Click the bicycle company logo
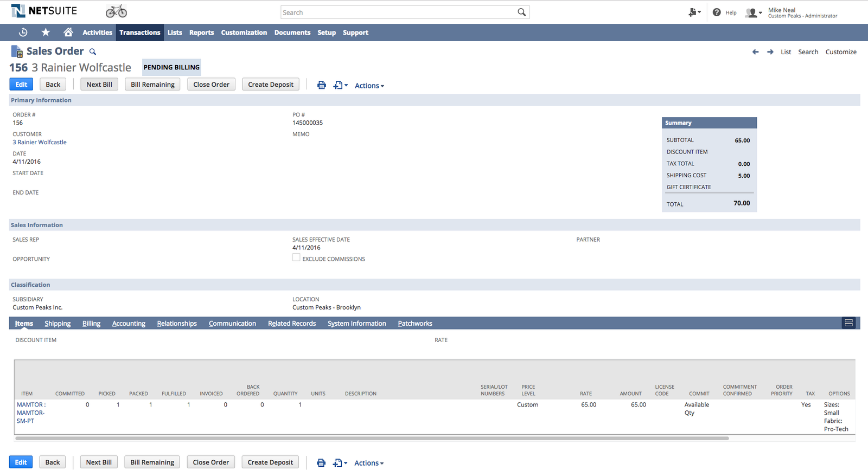This screenshot has width=868, height=470. 116,11
